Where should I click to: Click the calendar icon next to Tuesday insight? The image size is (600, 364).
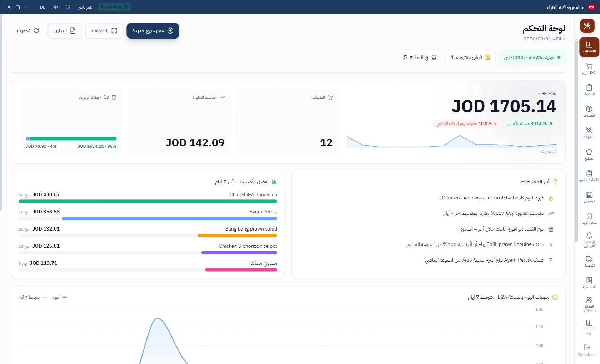pos(551,229)
